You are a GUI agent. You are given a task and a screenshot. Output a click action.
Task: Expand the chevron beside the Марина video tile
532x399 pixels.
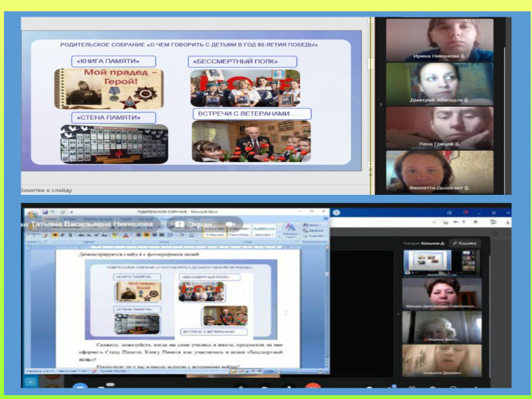point(398,314)
